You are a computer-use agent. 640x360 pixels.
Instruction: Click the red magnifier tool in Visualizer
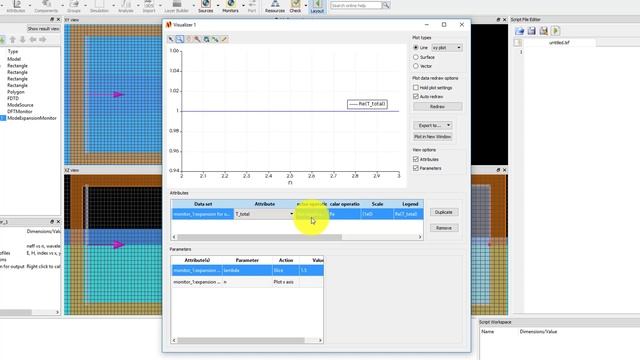pyautogui.click(x=198, y=39)
